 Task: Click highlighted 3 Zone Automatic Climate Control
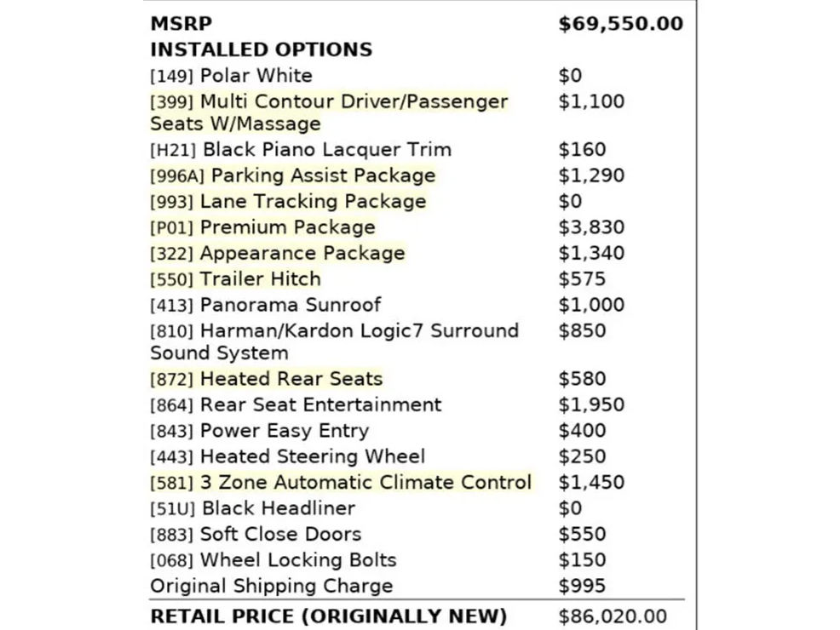coord(341,482)
